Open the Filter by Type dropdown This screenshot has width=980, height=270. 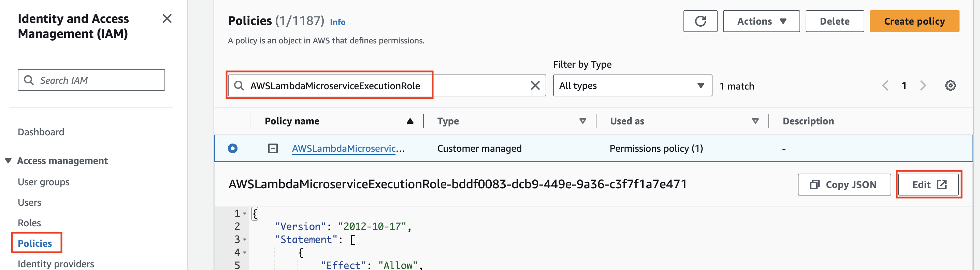[632, 85]
